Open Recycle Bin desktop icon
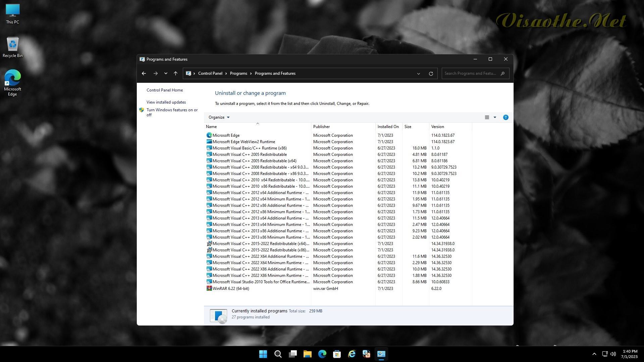Image resolution: width=644 pixels, height=362 pixels. point(12,47)
